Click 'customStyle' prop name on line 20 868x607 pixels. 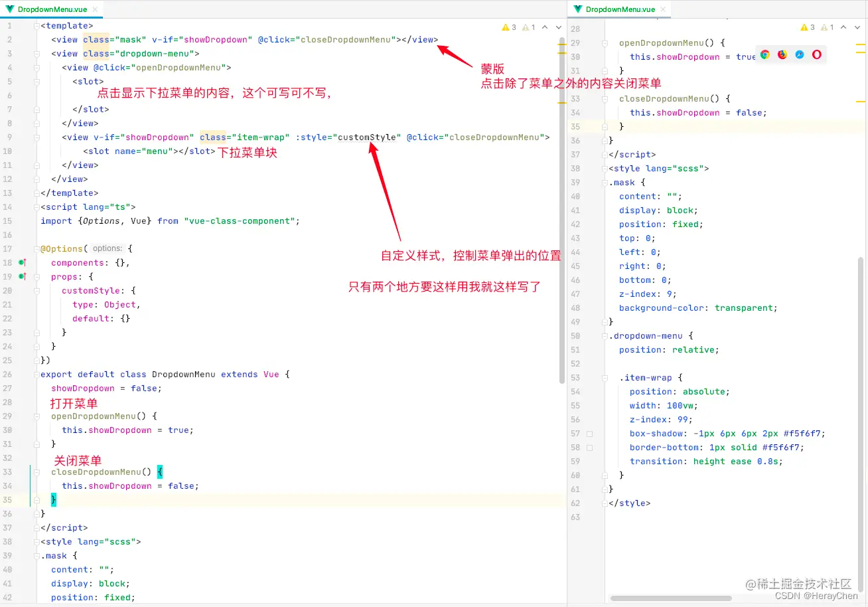click(x=91, y=291)
